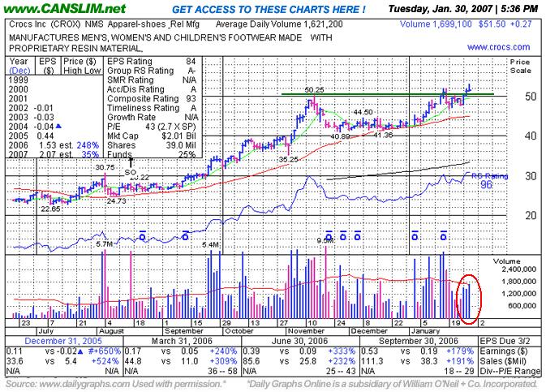Open the www.CANSLIM.net site link
Screen dimensions: 546x392
pyautogui.click(x=64, y=8)
